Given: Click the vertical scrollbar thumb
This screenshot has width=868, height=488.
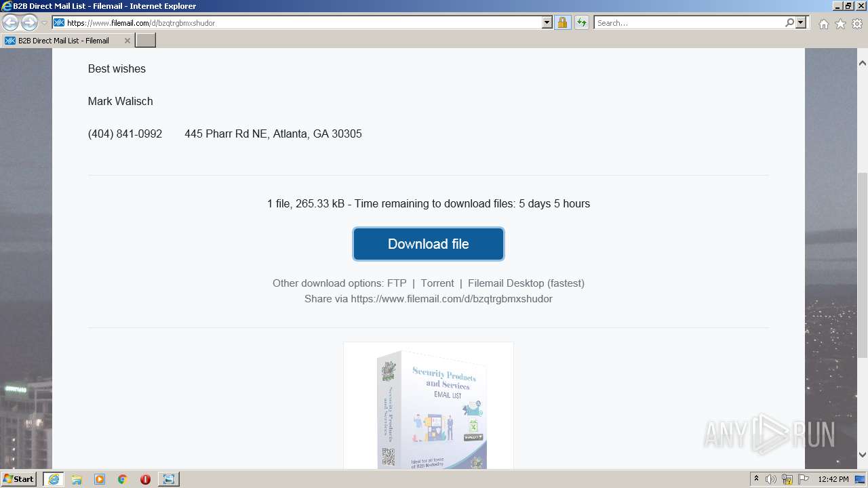Looking at the screenshot, I should (863, 265).
